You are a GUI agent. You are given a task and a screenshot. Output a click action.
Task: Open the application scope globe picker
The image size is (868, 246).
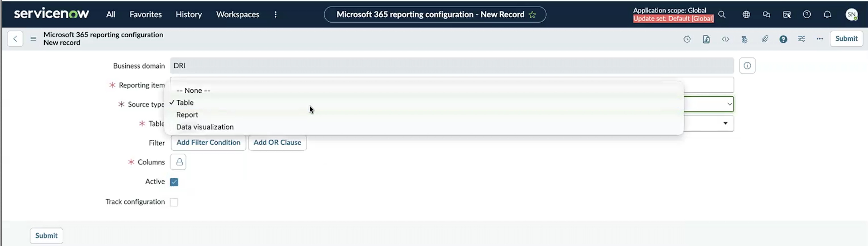746,14
